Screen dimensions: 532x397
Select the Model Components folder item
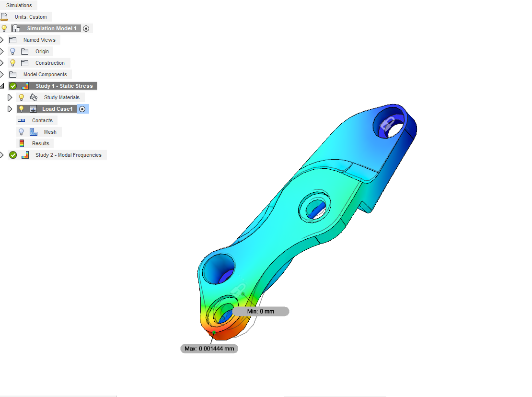pos(45,74)
